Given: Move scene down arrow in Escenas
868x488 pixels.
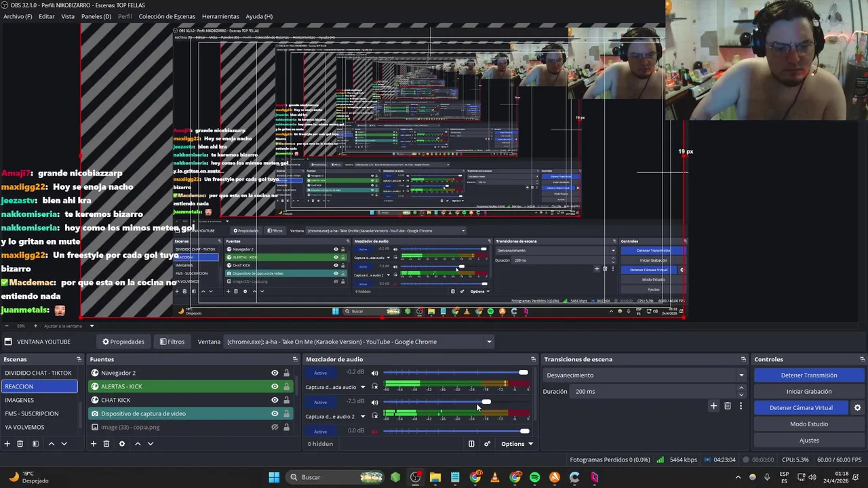Looking at the screenshot, I should pyautogui.click(x=64, y=444).
